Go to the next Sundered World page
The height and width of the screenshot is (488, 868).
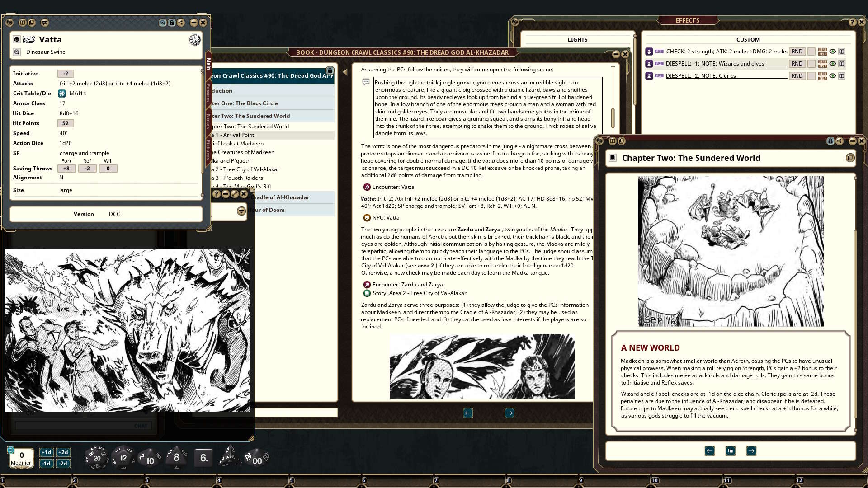point(751,451)
